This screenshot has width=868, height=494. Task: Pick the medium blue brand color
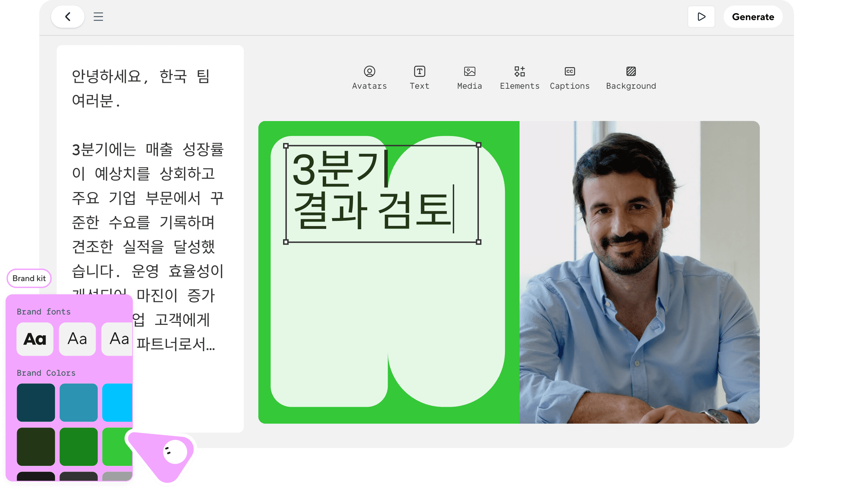pos(79,403)
